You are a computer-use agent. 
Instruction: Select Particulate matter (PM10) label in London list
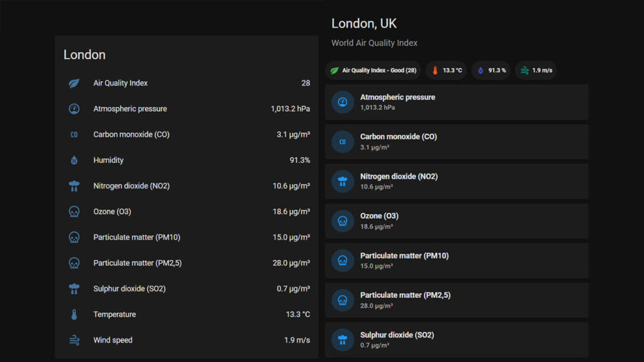click(x=136, y=237)
